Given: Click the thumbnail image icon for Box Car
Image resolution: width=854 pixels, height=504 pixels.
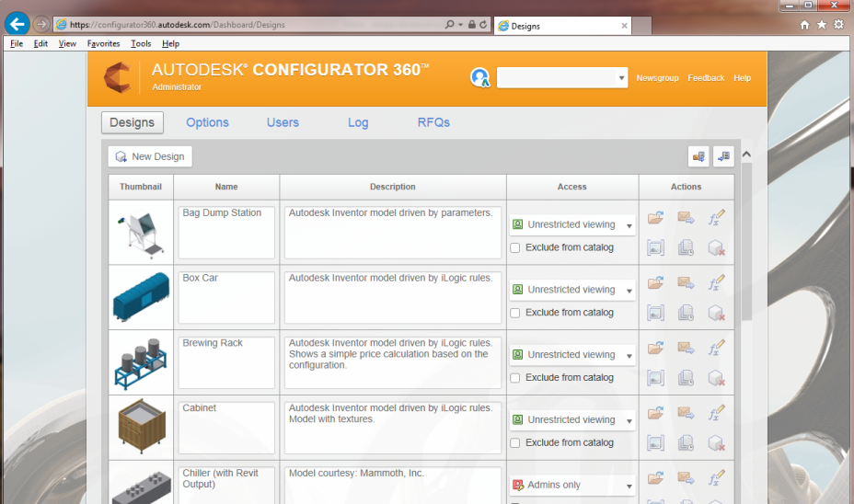Looking at the screenshot, I should coord(656,313).
